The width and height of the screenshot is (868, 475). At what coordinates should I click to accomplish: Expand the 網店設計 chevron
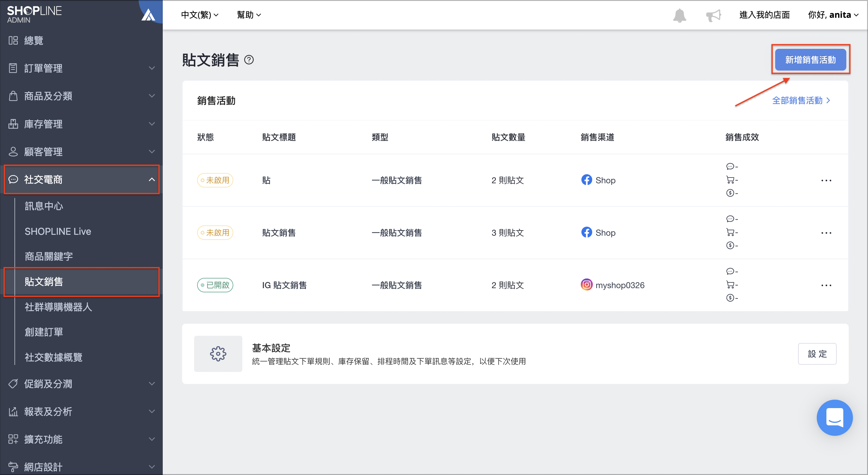[x=152, y=467]
